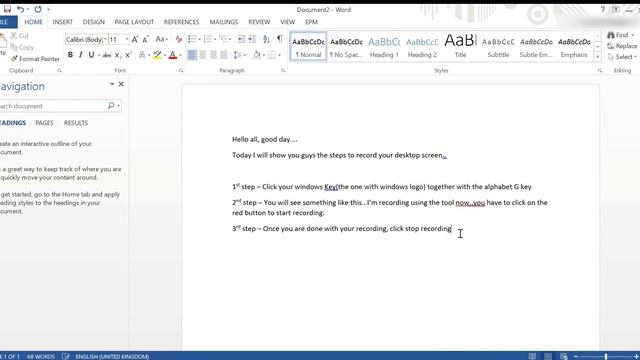Viewport: 640px width, 360px height.
Task: Click the Replace button
Action: coord(622,46)
